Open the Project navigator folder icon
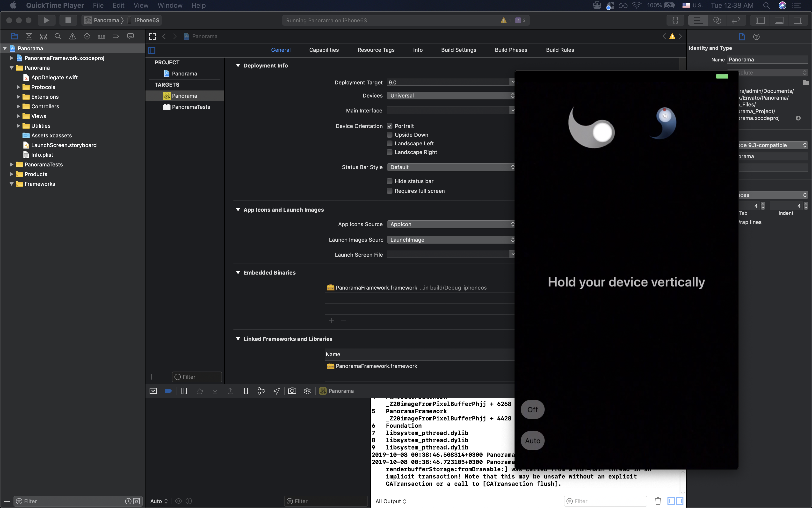 point(14,36)
